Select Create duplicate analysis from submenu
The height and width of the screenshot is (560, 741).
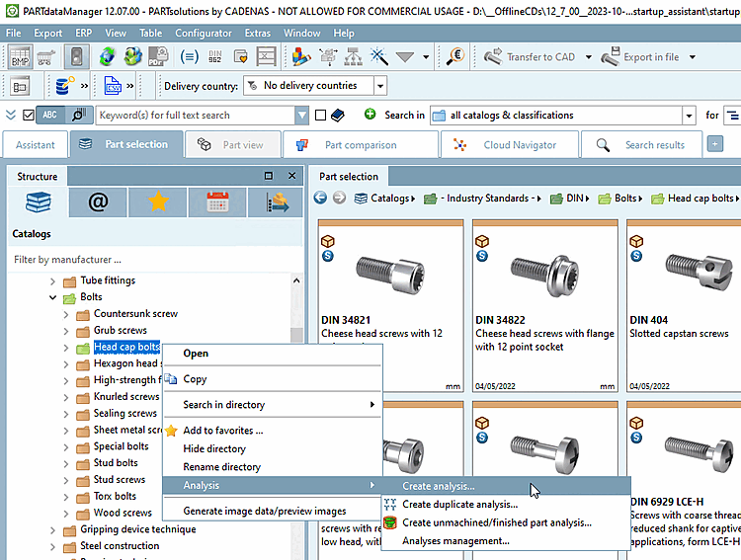click(459, 504)
